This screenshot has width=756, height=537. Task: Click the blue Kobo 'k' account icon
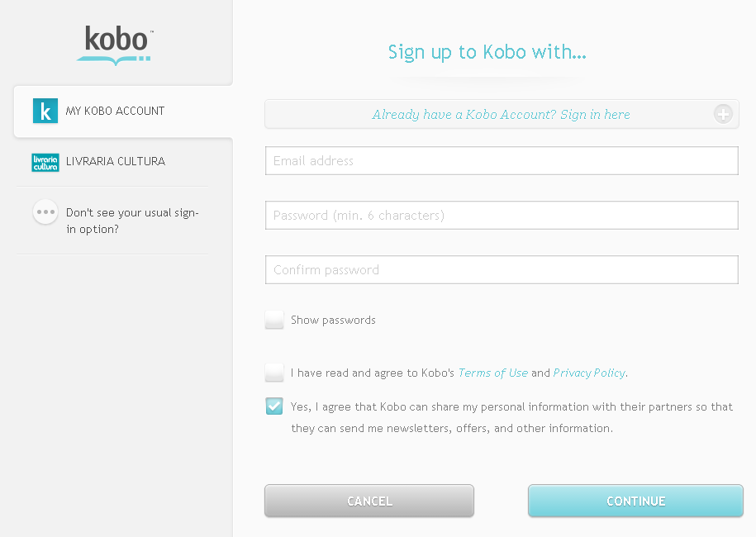[x=45, y=111]
